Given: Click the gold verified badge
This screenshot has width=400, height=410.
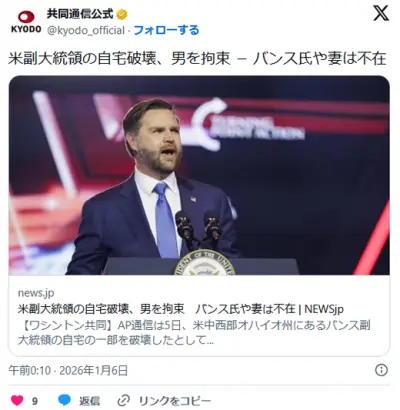Looking at the screenshot, I should (x=122, y=14).
